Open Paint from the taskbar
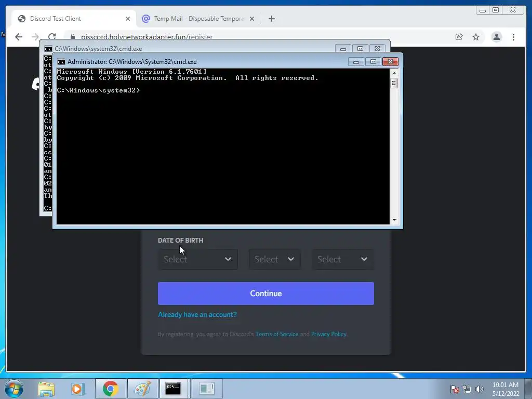The height and width of the screenshot is (399, 532). coord(142,389)
